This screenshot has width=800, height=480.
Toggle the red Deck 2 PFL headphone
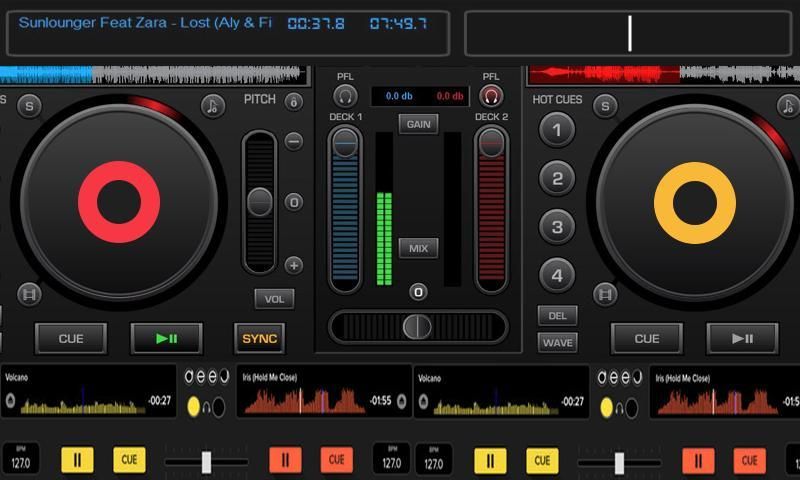pos(491,96)
